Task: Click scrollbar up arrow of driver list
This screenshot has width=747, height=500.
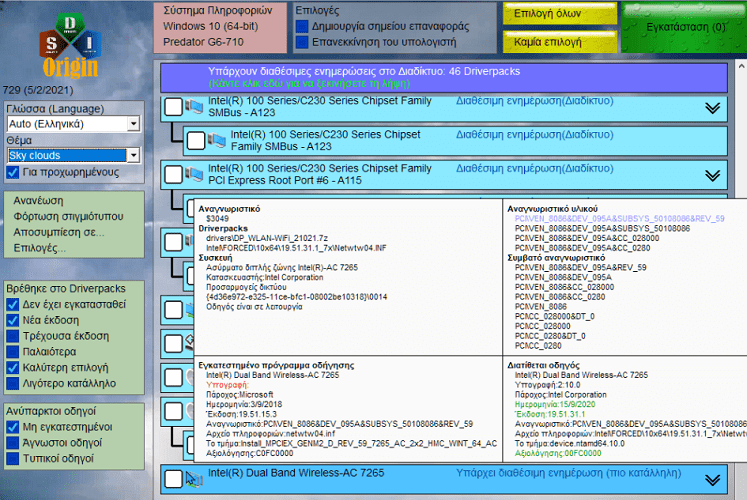Action: (x=741, y=67)
